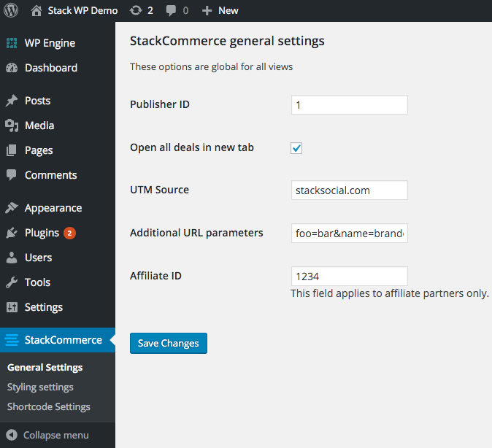
Task: Click the plus icon beside New
Action: click(x=207, y=11)
